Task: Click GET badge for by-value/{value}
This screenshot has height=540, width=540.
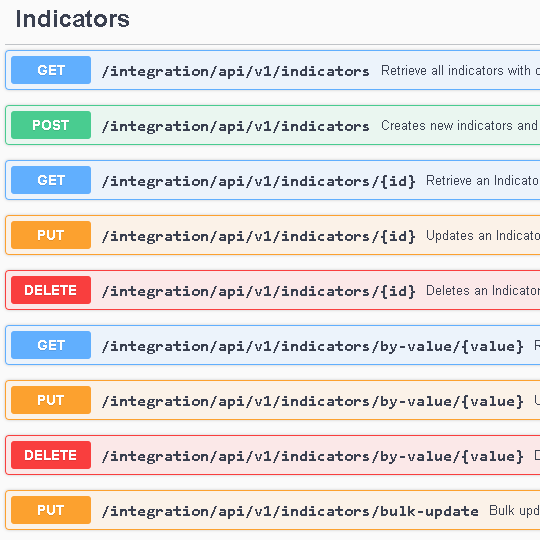Action: click(x=51, y=345)
